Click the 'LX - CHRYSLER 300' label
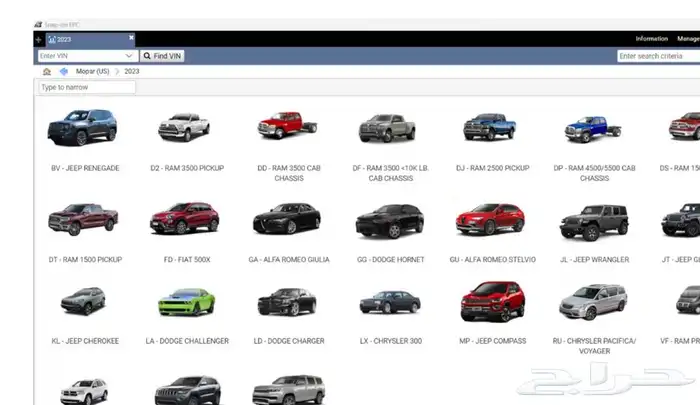Image resolution: width=700 pixels, height=405 pixels. [x=391, y=341]
